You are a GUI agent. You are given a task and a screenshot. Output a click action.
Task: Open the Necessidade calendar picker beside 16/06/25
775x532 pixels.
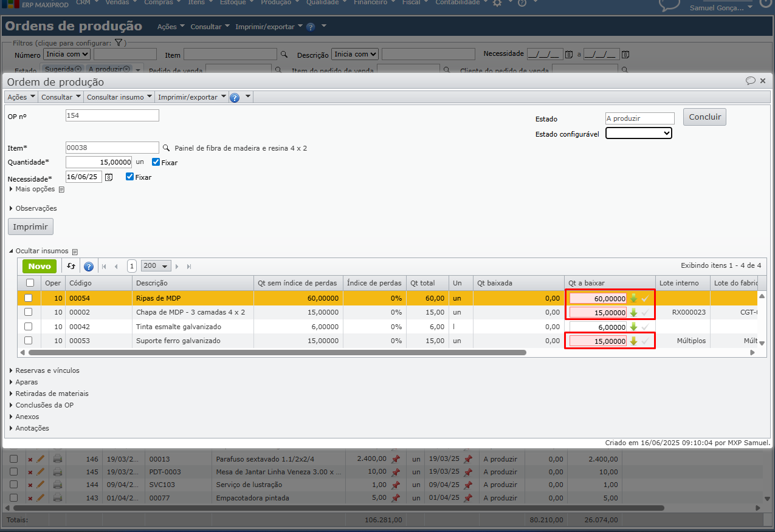click(109, 177)
